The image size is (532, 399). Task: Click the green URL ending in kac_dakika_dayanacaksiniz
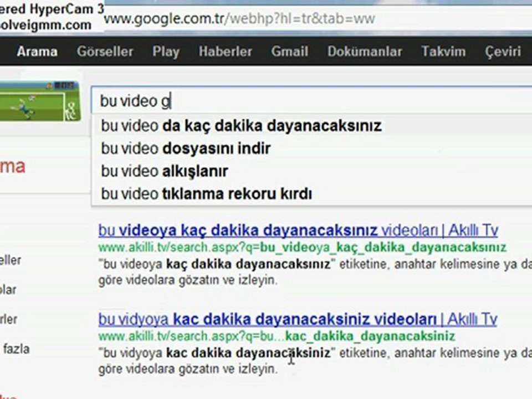(x=277, y=336)
